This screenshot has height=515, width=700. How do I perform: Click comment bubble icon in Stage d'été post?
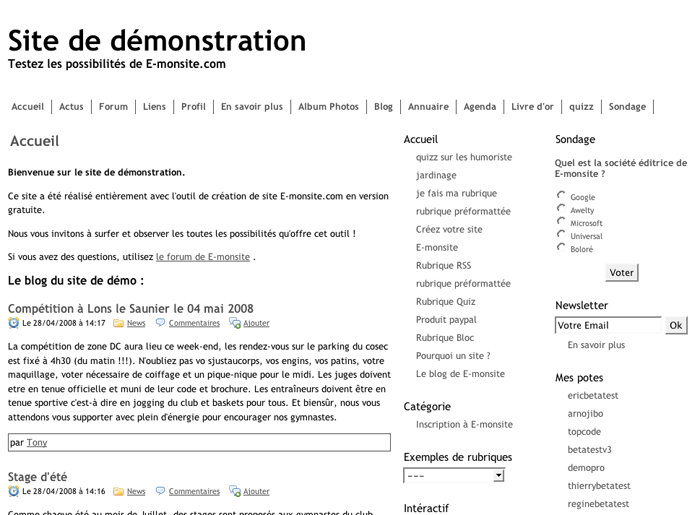160,490
